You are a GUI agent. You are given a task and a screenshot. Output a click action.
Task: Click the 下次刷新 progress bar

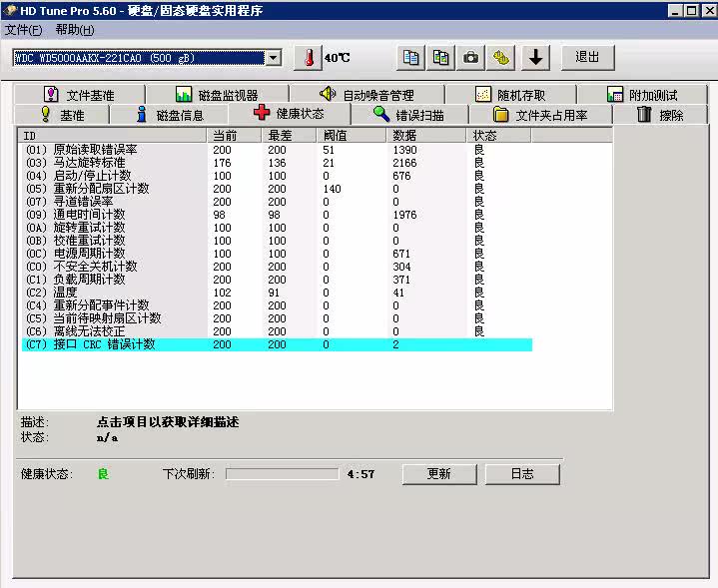[x=282, y=474]
